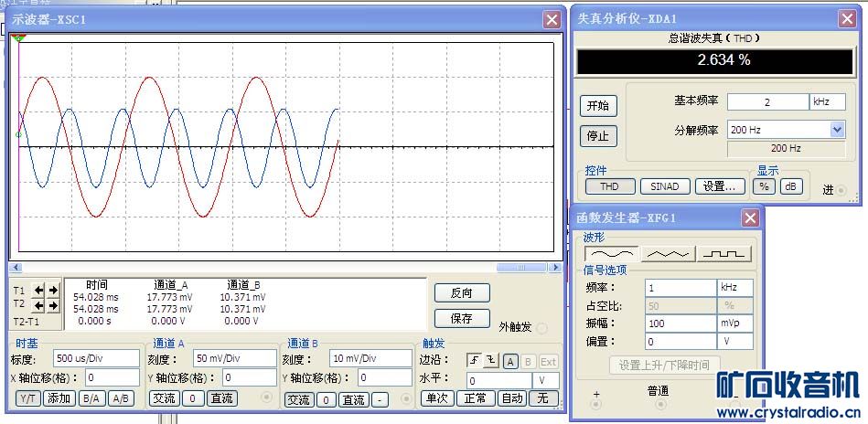Screen dimensions: 868x424
Task: Toggle Channel A DC coupling (直流)
Action: [x=221, y=398]
